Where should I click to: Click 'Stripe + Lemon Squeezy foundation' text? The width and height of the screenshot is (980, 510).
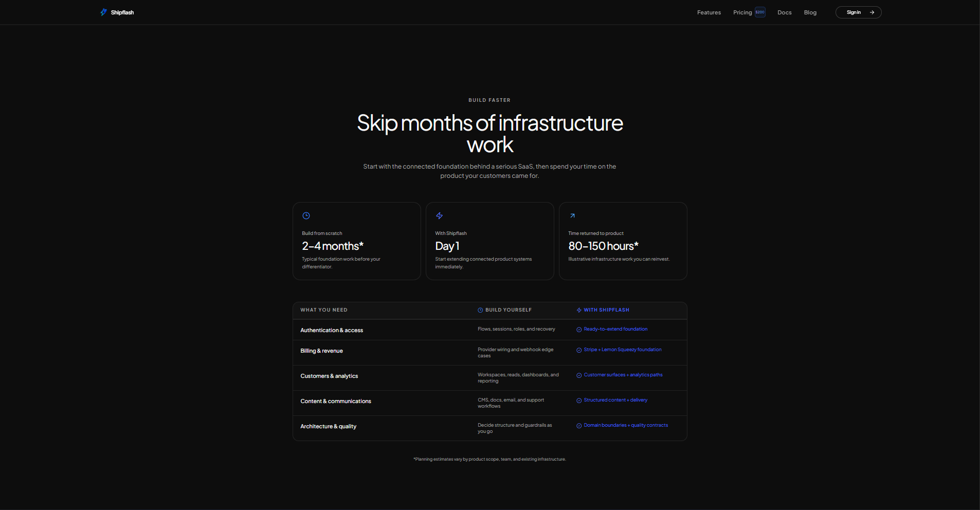623,350
